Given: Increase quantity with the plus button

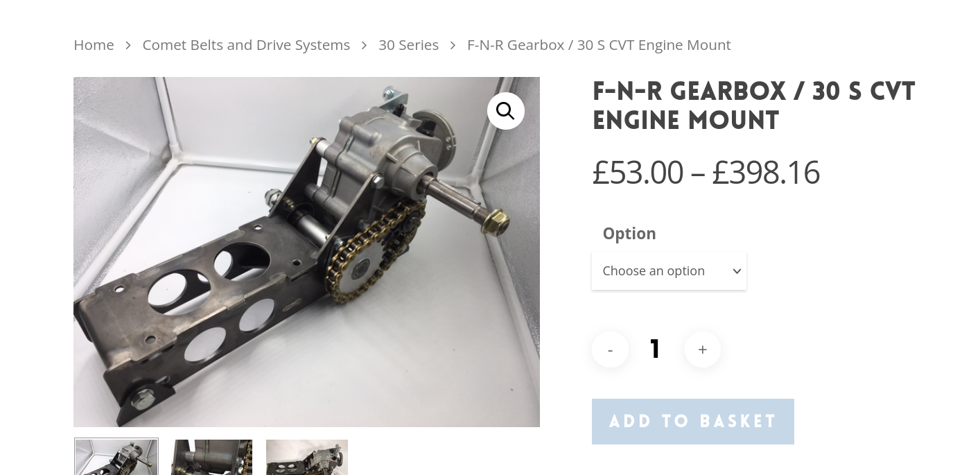Looking at the screenshot, I should (x=702, y=349).
